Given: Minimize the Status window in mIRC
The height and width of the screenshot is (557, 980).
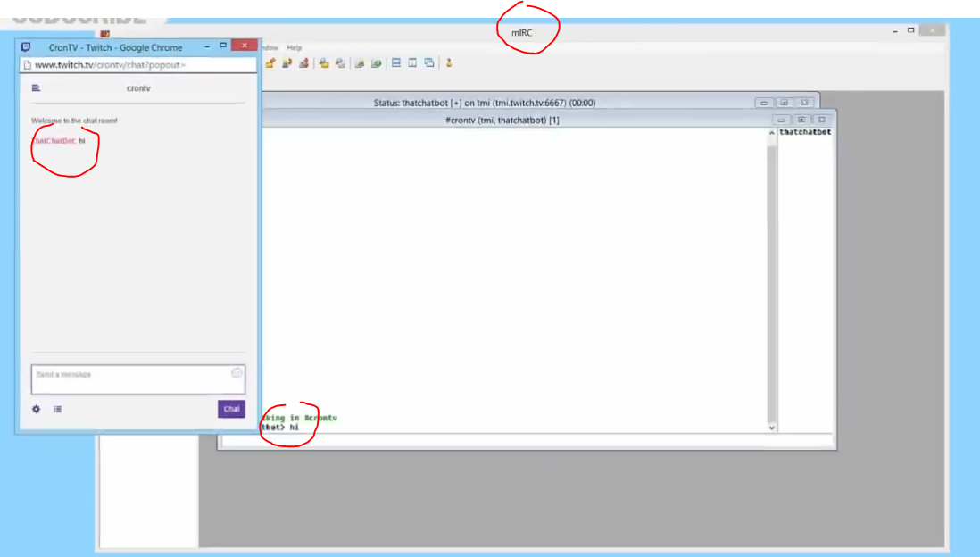Looking at the screenshot, I should point(764,103).
